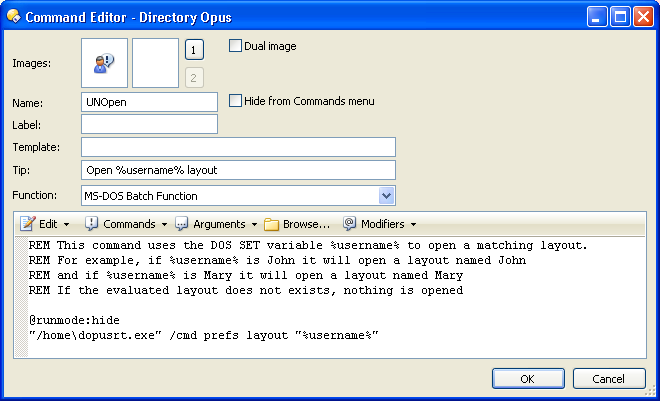Click the Browse folder icon
The image size is (660, 401).
271,224
